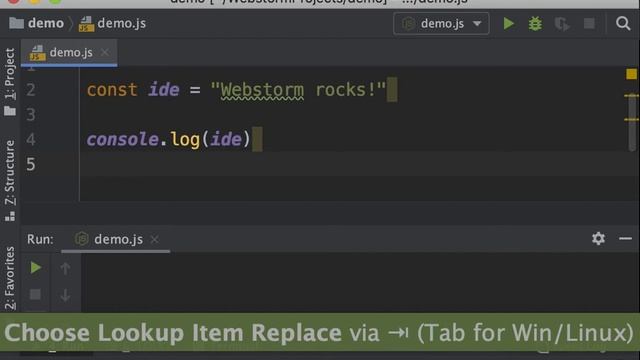The height and width of the screenshot is (360, 640).
Task: Click line number 5 in the gutter
Action: coord(31,164)
